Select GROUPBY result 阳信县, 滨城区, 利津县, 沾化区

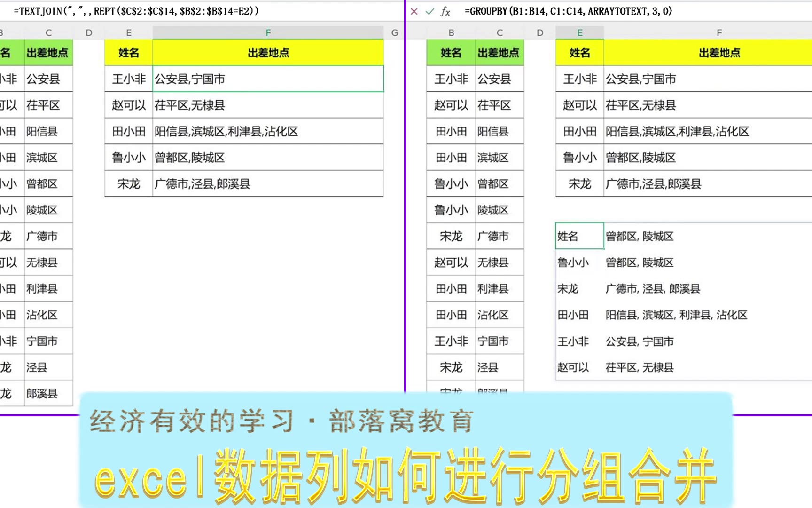[x=676, y=315]
